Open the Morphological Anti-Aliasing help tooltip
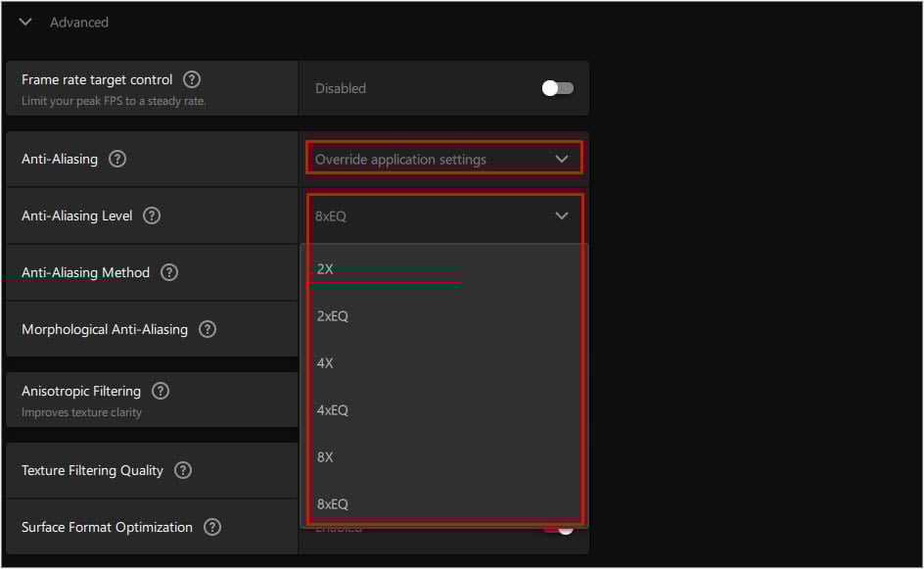924x569 pixels. pos(207,330)
